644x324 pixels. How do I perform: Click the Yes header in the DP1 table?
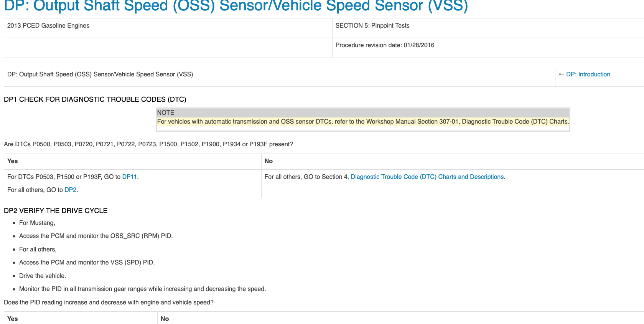[x=13, y=161]
